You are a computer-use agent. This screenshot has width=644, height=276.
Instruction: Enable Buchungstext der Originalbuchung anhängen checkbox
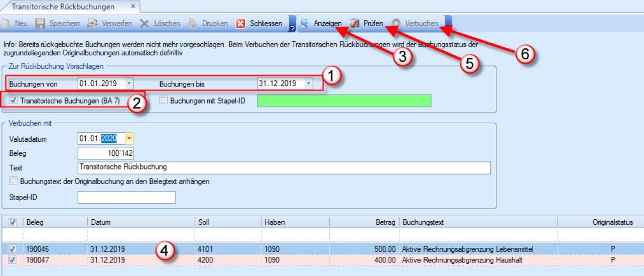tap(13, 180)
